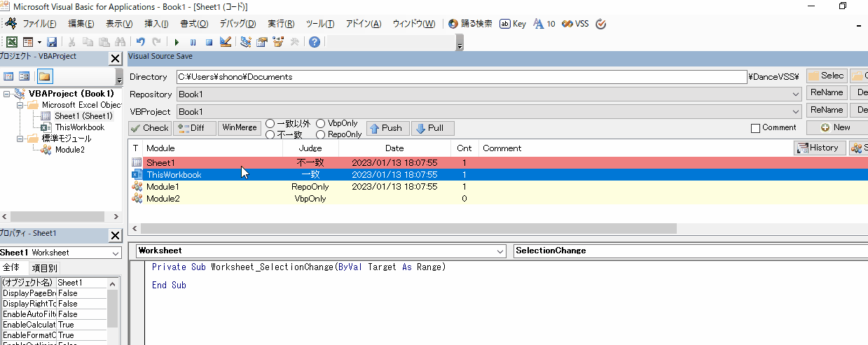Switch to the 項目別 properties tab
The width and height of the screenshot is (868, 345).
(43, 267)
